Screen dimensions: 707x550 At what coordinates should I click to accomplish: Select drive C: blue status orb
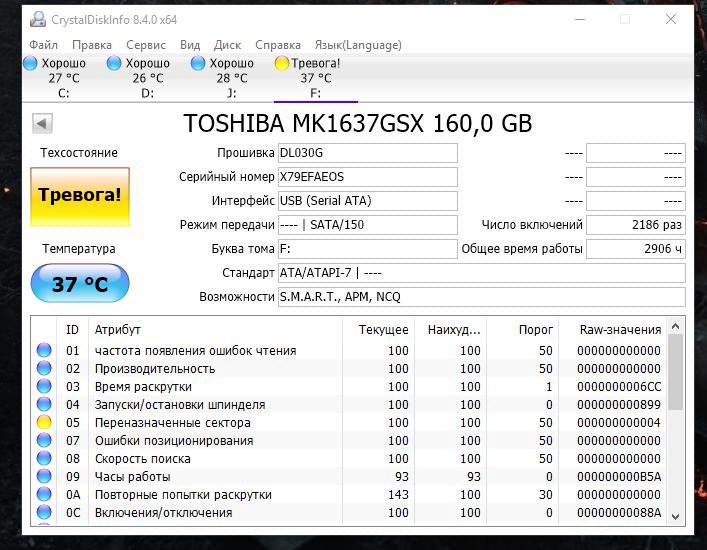31,63
